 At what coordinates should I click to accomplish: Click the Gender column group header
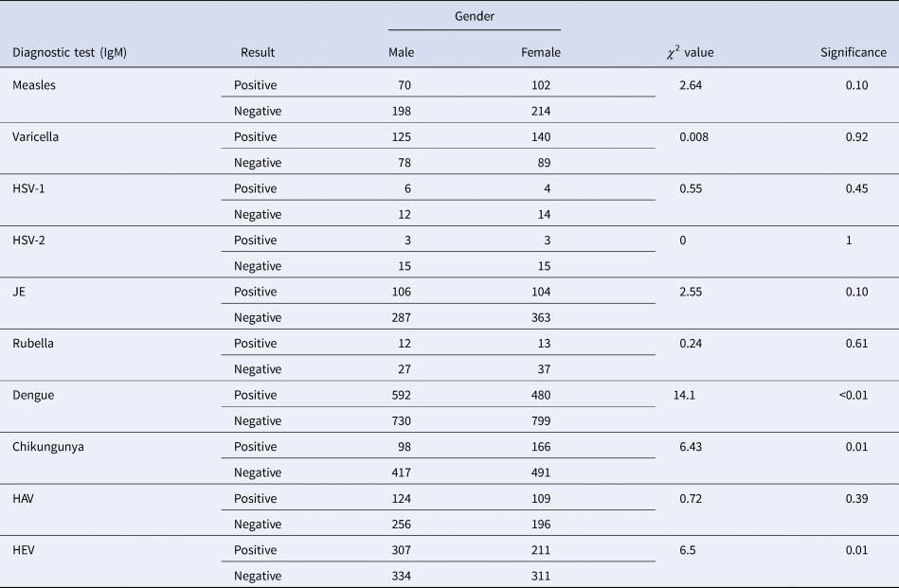[x=475, y=16]
